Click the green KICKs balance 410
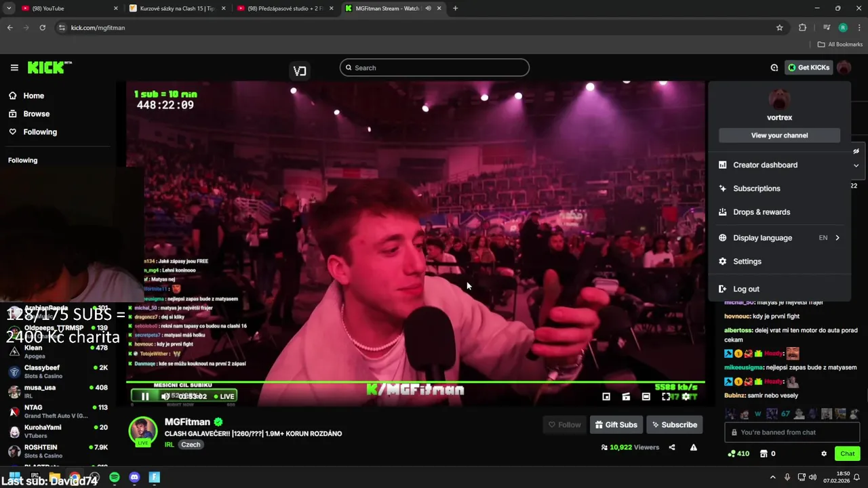 (738, 453)
